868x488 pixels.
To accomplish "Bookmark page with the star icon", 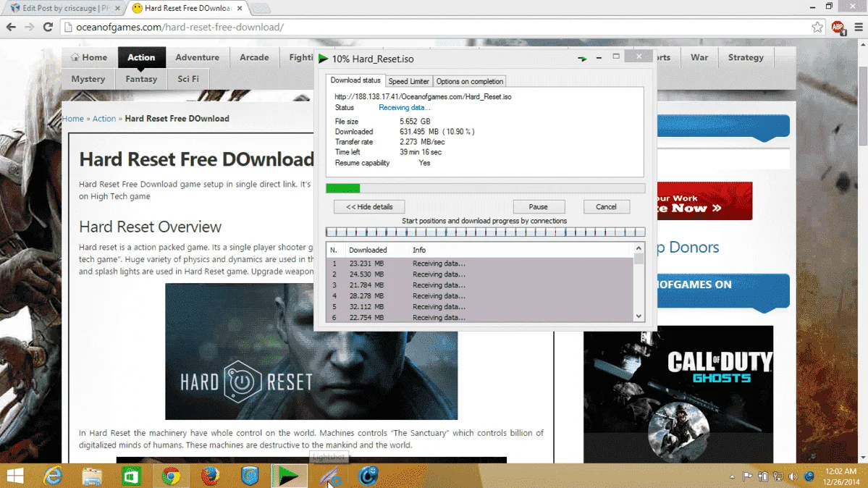I will pos(817,27).
